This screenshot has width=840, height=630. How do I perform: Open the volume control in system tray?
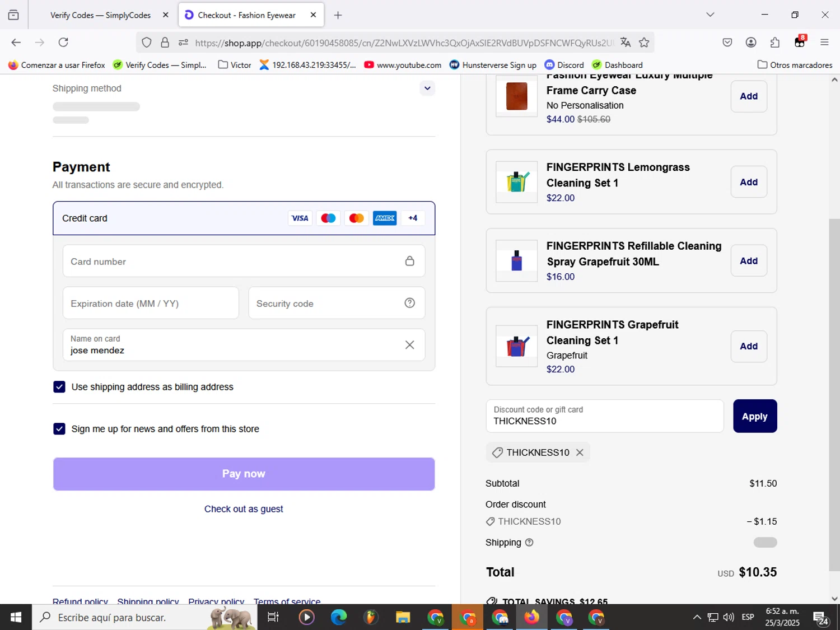click(729, 617)
